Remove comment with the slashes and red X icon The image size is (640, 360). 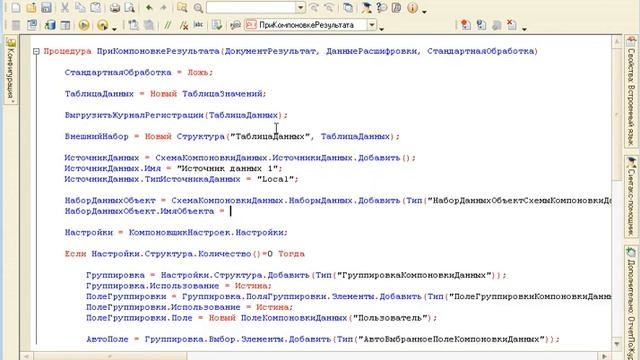tap(184, 25)
